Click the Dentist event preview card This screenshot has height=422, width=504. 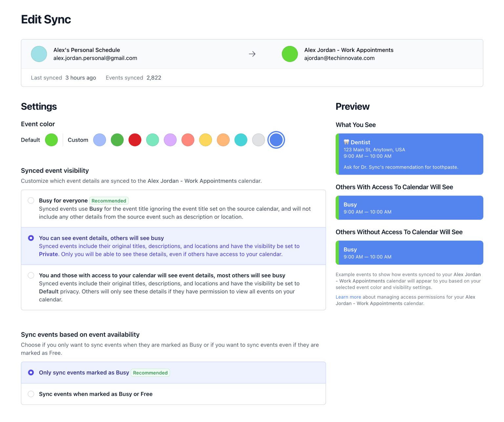coord(409,154)
